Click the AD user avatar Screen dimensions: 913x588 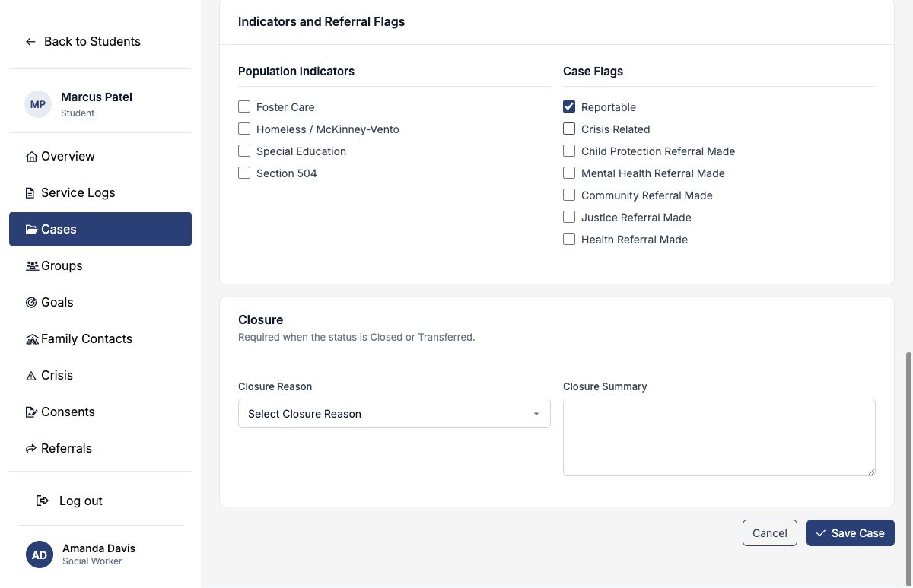tap(40, 555)
